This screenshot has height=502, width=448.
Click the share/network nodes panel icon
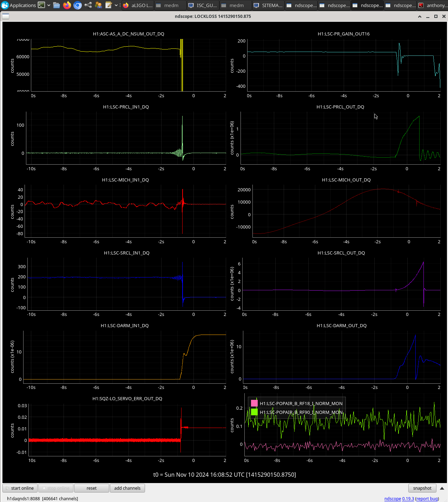click(x=88, y=5)
